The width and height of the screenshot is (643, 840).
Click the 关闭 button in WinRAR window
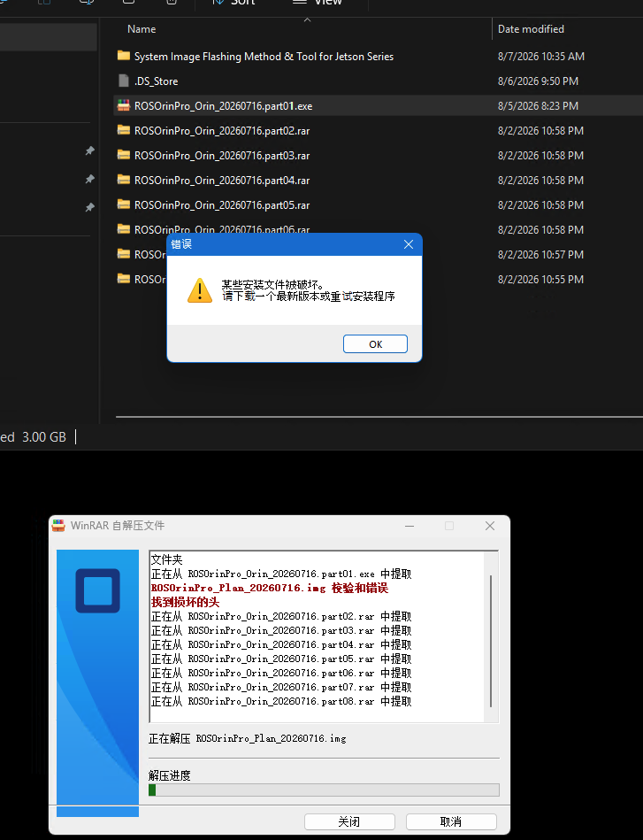tap(349, 821)
